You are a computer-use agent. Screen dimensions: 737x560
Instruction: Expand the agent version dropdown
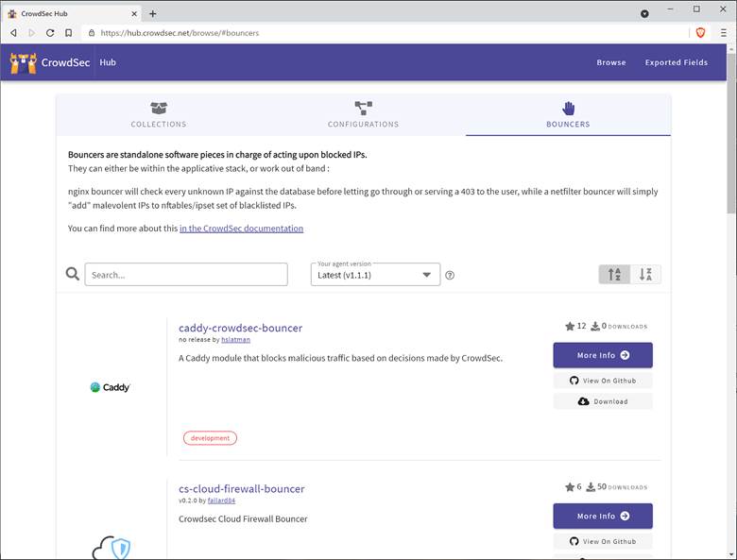(x=375, y=275)
